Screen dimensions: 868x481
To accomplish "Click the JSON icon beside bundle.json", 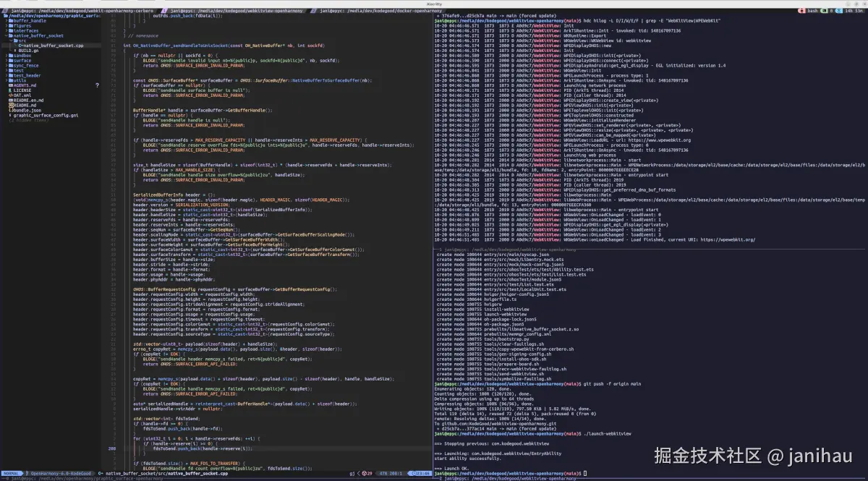I will (11, 110).
